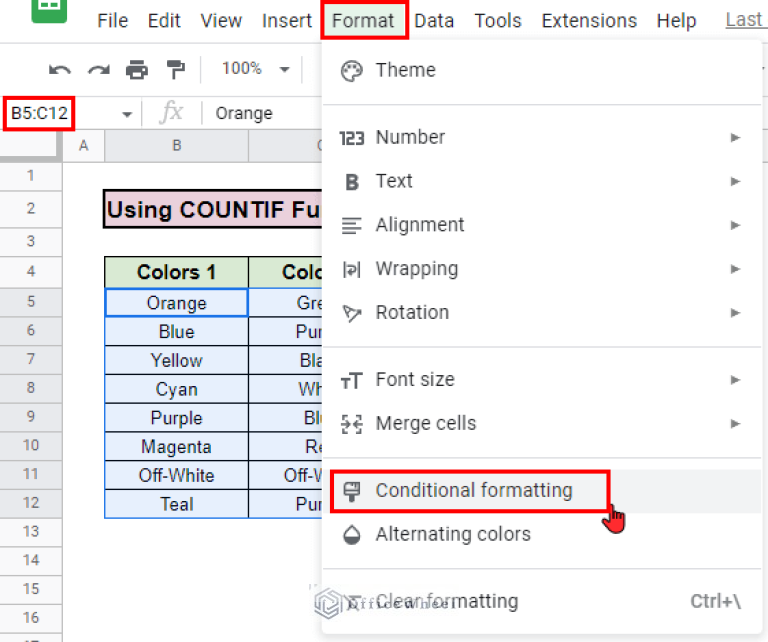Click the Alternating colors droplet icon

pos(352,535)
